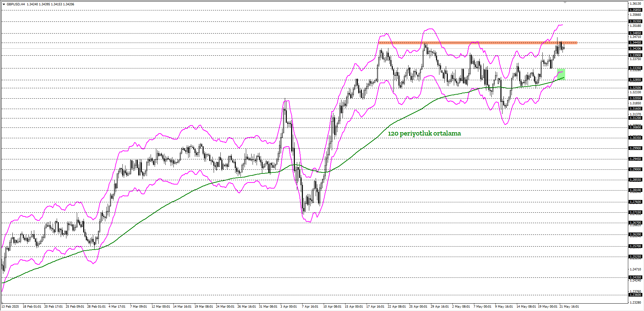Image resolution: width=644 pixels, height=311 pixels.
Task: Click the 1.35350 price level label
Action: tap(635, 21)
